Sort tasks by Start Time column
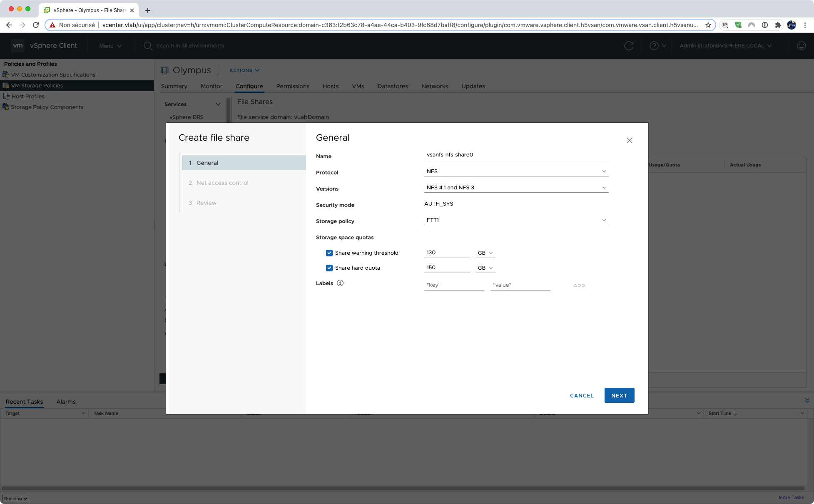814x504 pixels. (723, 413)
